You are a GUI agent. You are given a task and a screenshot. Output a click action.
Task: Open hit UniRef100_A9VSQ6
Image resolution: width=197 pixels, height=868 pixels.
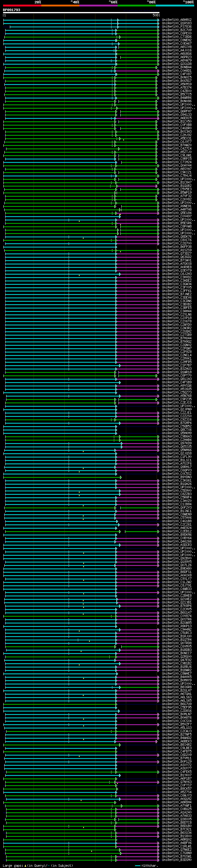[177, 386]
